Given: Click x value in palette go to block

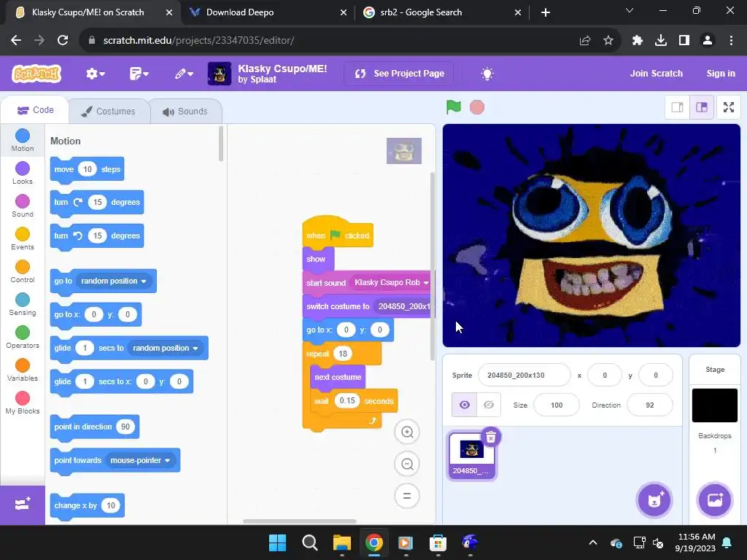Looking at the screenshot, I should pyautogui.click(x=94, y=314).
